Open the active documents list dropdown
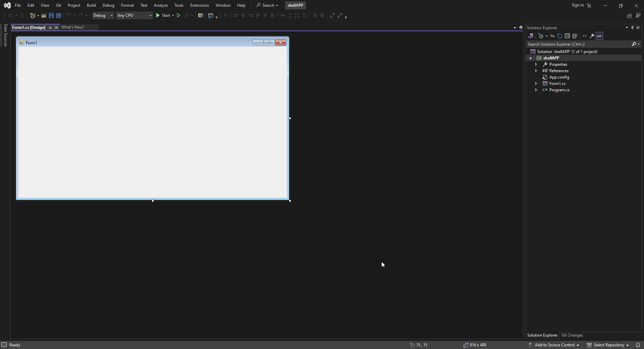Viewport: 644px width, 349px height. pos(515,28)
